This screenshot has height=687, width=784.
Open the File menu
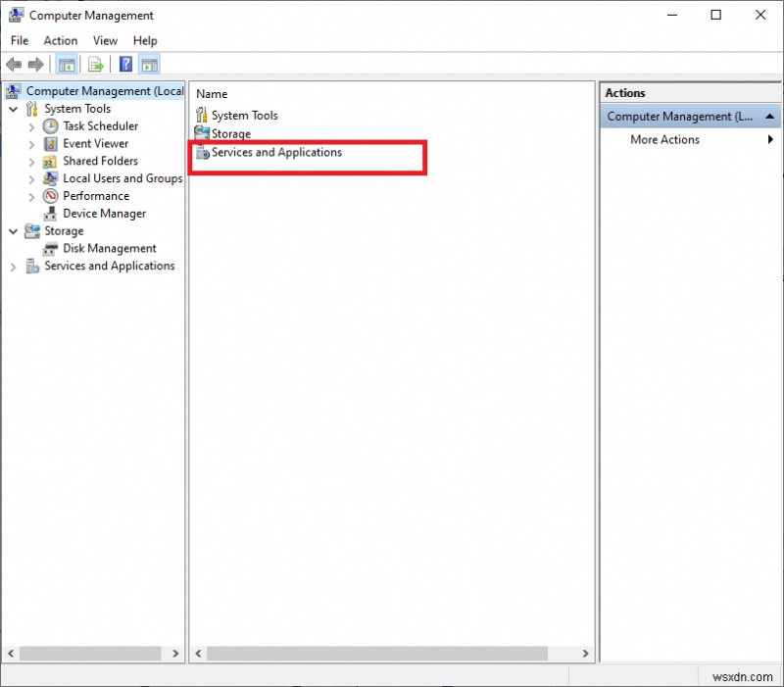click(19, 40)
